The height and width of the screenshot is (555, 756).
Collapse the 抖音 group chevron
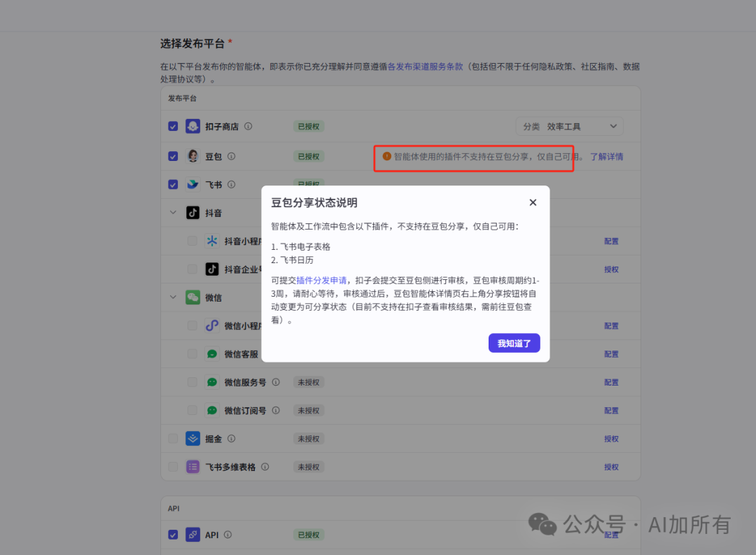click(x=173, y=213)
